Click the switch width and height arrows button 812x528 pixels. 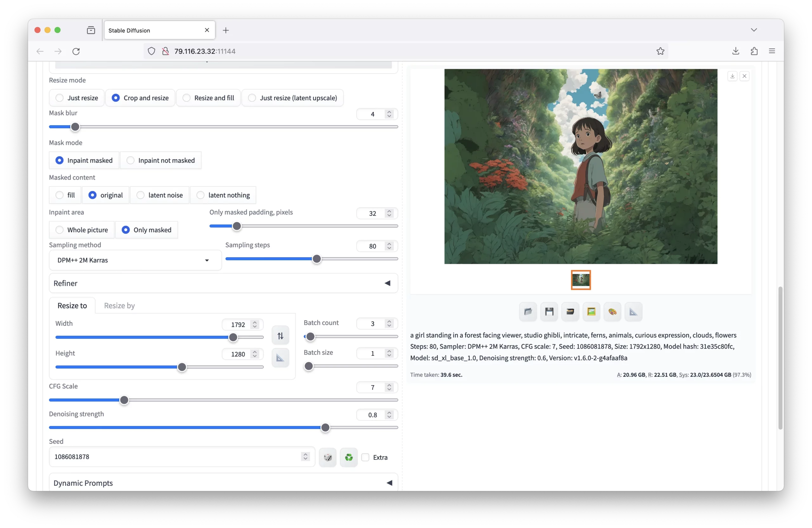pyautogui.click(x=280, y=336)
